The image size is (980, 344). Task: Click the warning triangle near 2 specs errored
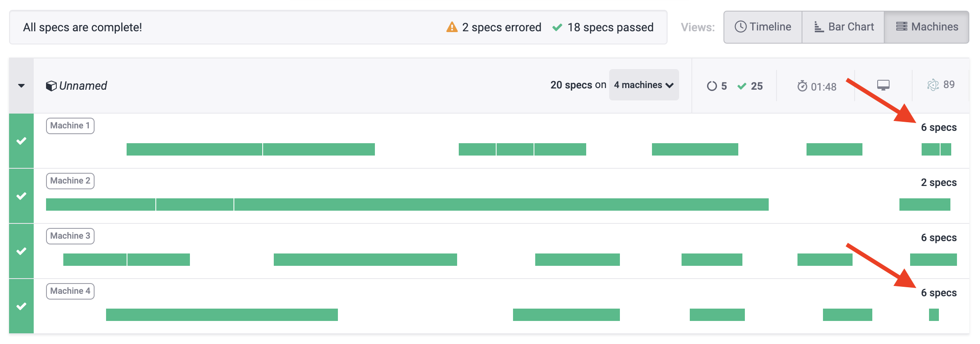tap(451, 27)
